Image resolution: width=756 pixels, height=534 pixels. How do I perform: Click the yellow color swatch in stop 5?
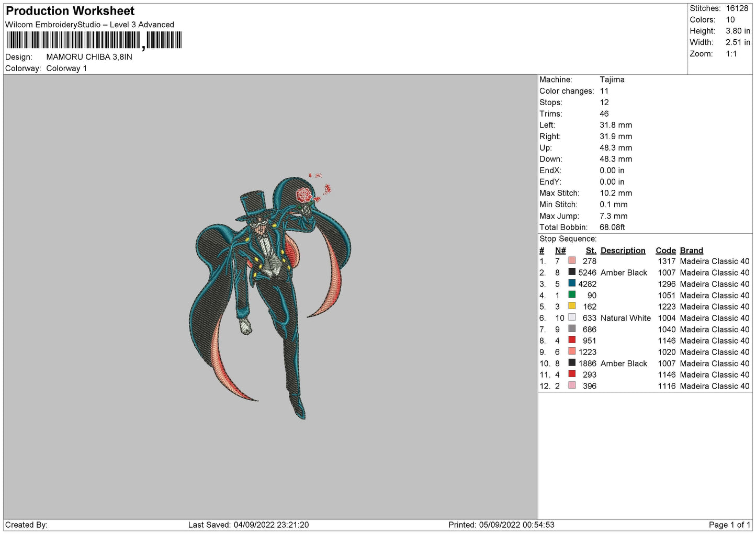[572, 306]
